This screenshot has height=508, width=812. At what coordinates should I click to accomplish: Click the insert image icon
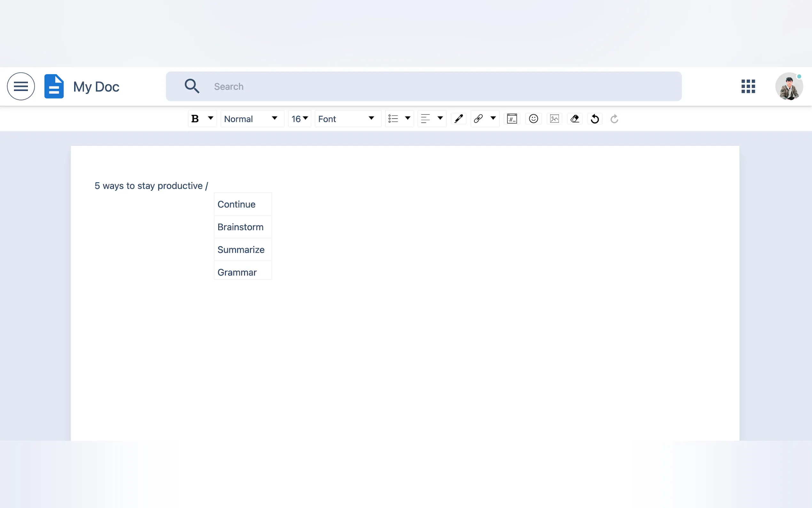pos(555,119)
